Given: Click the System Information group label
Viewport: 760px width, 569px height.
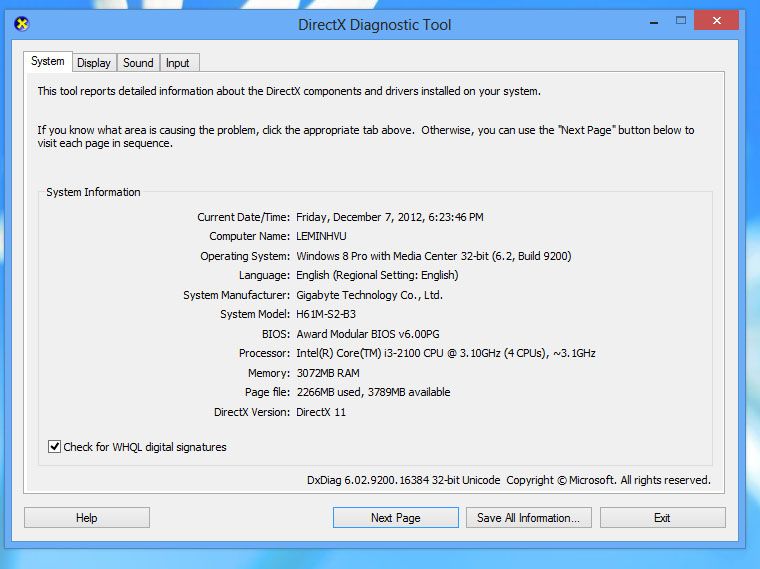Looking at the screenshot, I should pos(93,192).
